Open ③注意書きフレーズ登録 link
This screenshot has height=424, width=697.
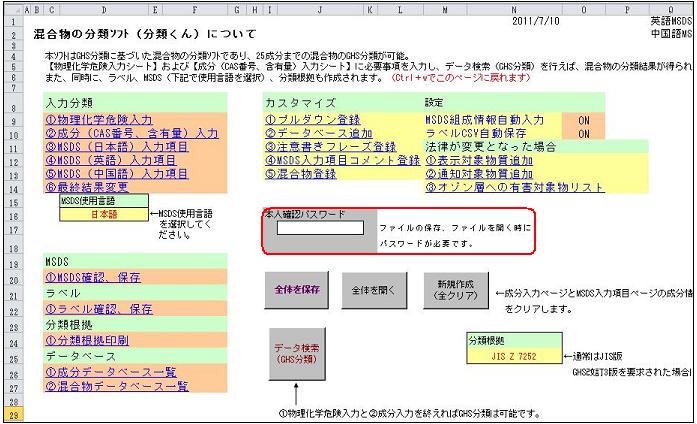coord(331,147)
